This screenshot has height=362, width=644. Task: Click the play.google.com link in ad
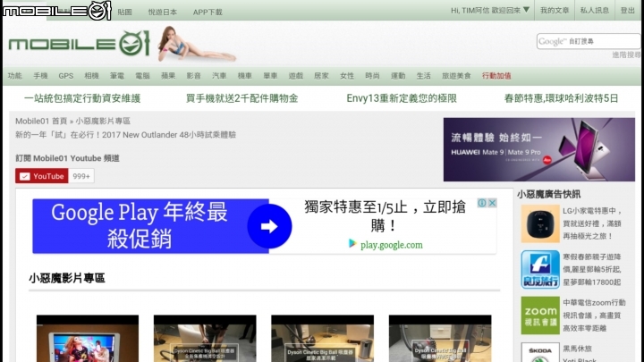[x=391, y=245]
